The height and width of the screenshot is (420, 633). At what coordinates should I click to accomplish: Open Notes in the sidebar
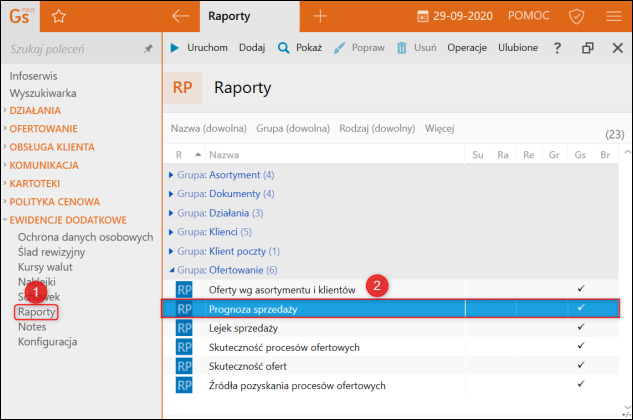(x=32, y=327)
